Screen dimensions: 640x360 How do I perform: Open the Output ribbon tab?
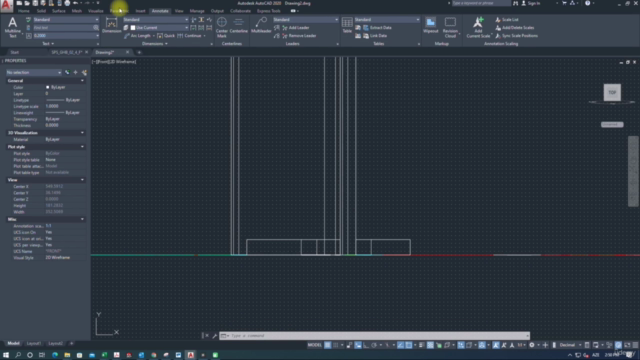click(x=217, y=11)
